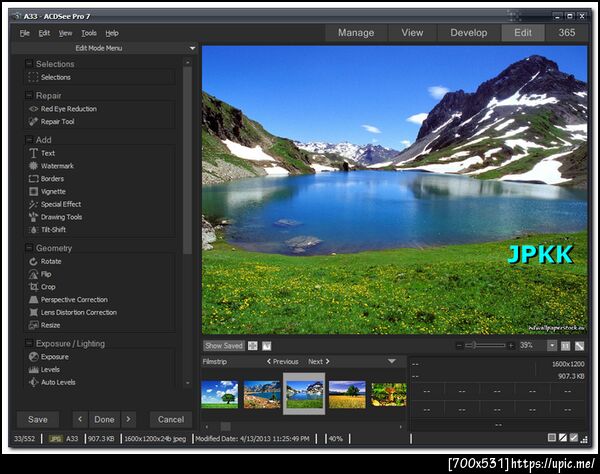Open Drawing Tools
The width and height of the screenshot is (600, 474).
click(x=55, y=217)
